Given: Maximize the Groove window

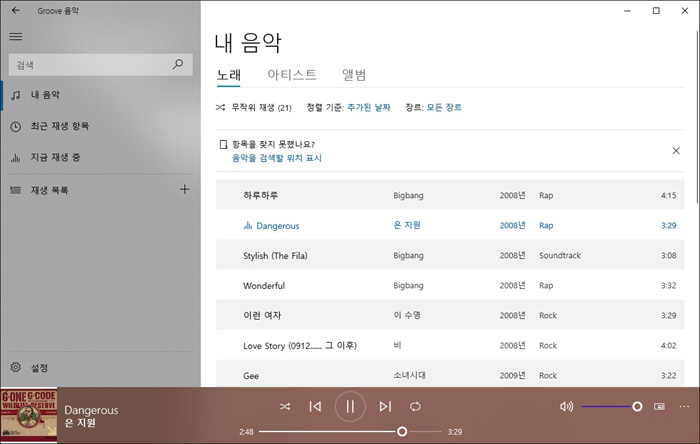Looking at the screenshot, I should pos(656,11).
